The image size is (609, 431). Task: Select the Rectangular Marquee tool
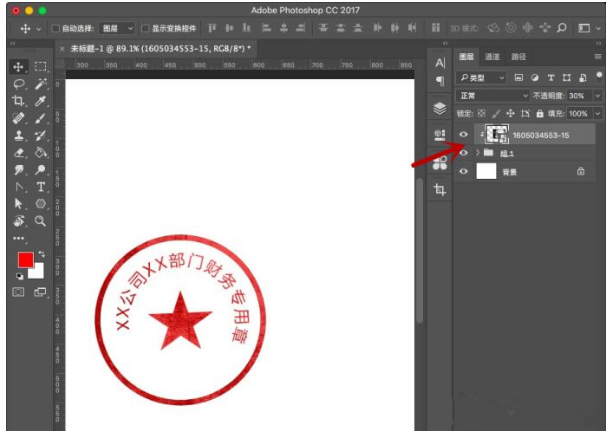[x=41, y=66]
